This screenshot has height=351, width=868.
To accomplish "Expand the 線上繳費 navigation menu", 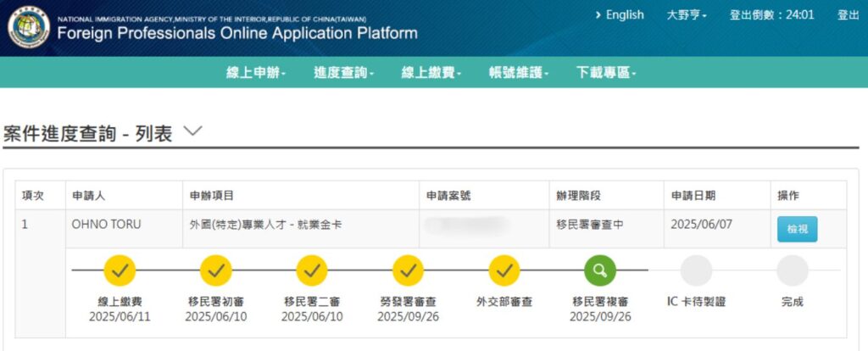I will [431, 73].
